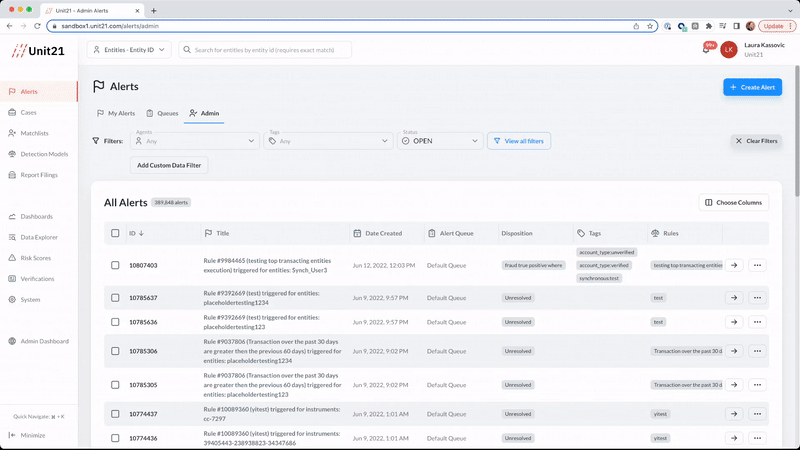Click the account_type:unverified tag
The width and height of the screenshot is (800, 450).
pos(606,253)
